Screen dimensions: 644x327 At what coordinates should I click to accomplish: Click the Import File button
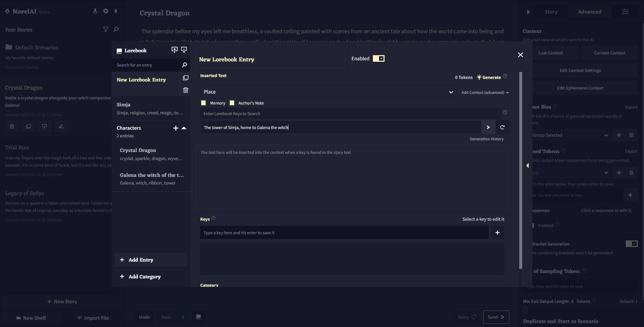tap(93, 318)
